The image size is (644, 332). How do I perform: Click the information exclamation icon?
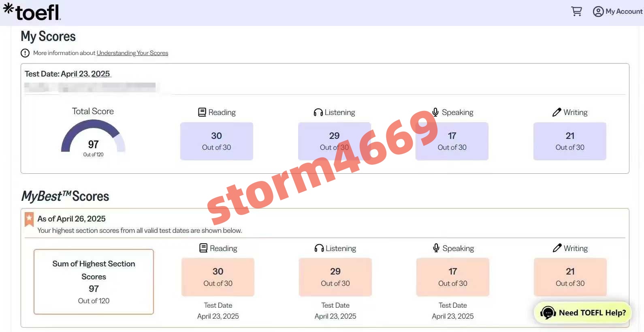25,53
